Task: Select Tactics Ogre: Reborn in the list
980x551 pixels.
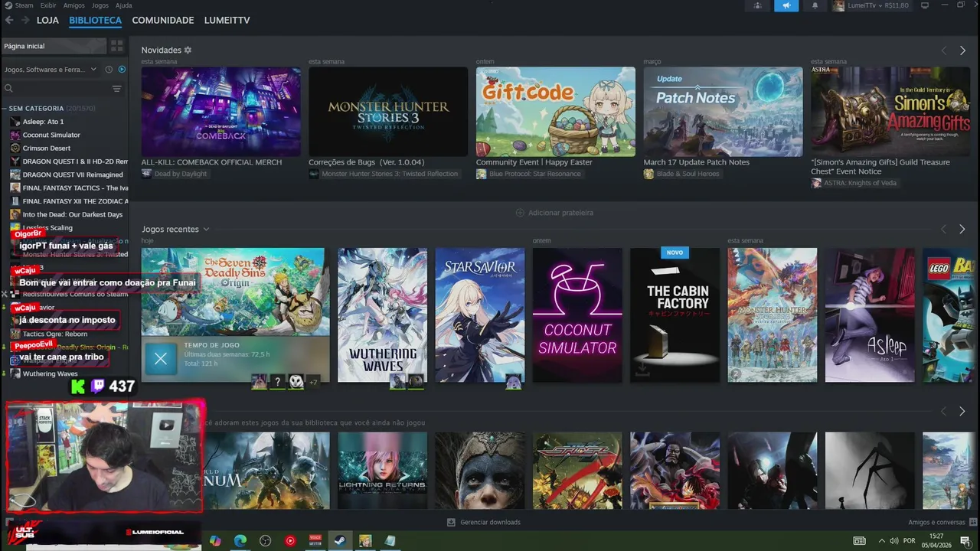Action: click(x=55, y=334)
